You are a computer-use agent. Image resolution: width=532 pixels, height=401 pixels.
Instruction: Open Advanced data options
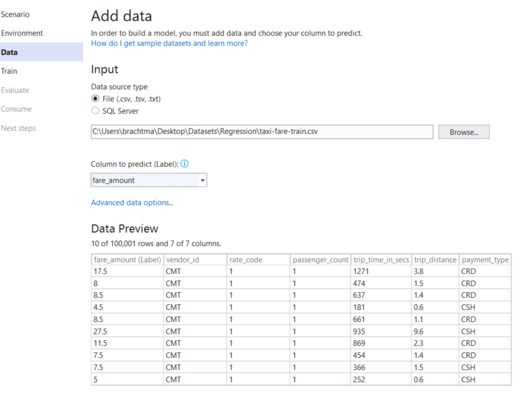pos(132,202)
